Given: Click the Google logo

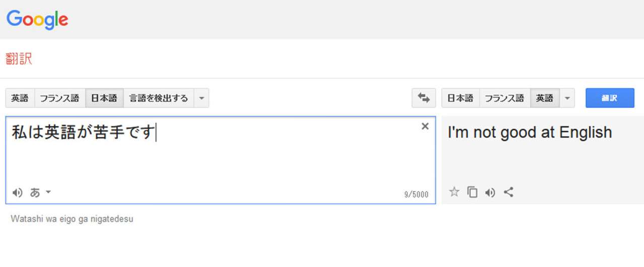Looking at the screenshot, I should pos(37,20).
